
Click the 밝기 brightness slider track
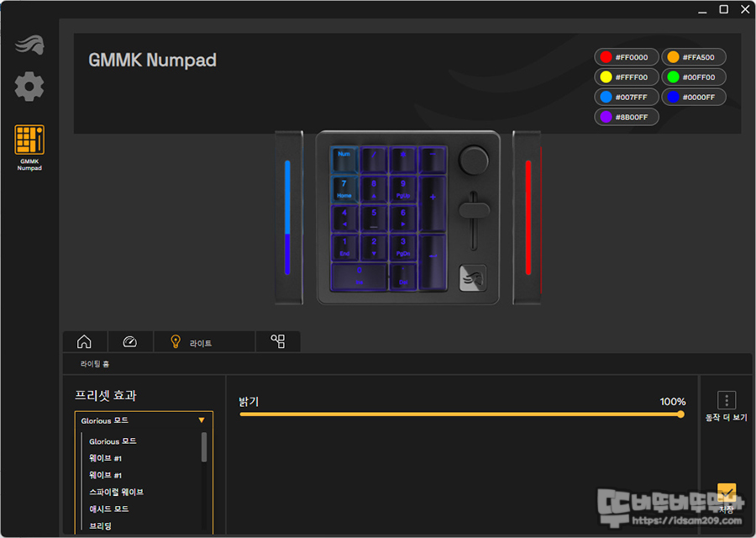[x=460, y=414]
